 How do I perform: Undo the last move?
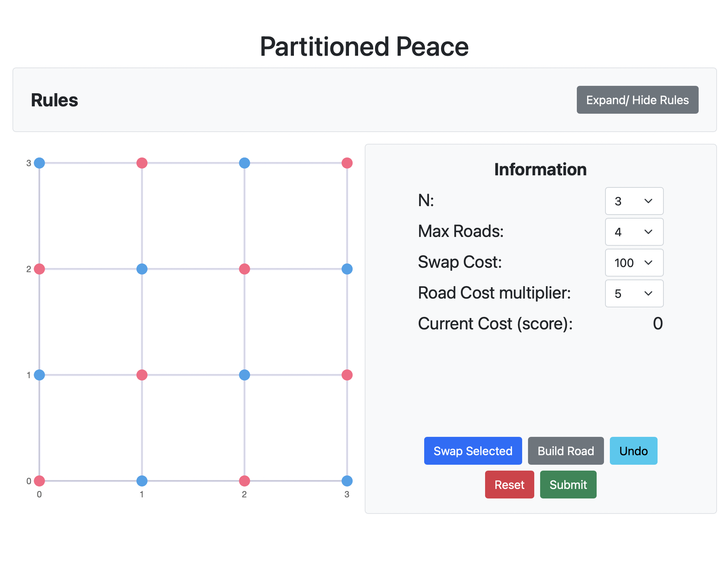[633, 451]
